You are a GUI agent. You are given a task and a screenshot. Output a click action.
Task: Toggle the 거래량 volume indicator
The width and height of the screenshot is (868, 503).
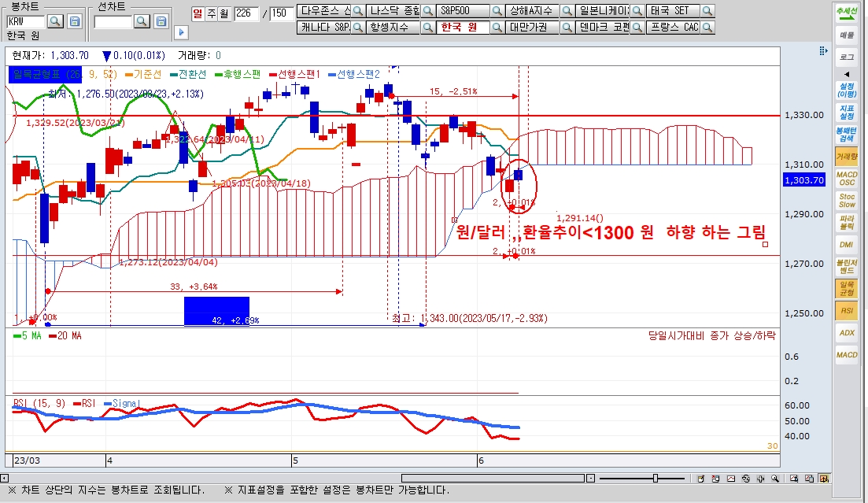[847, 157]
